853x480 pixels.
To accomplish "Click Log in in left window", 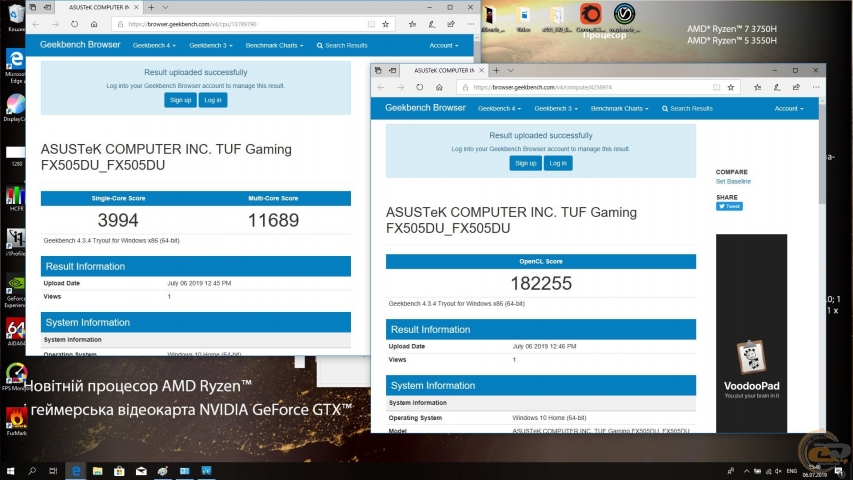I will (x=213, y=100).
